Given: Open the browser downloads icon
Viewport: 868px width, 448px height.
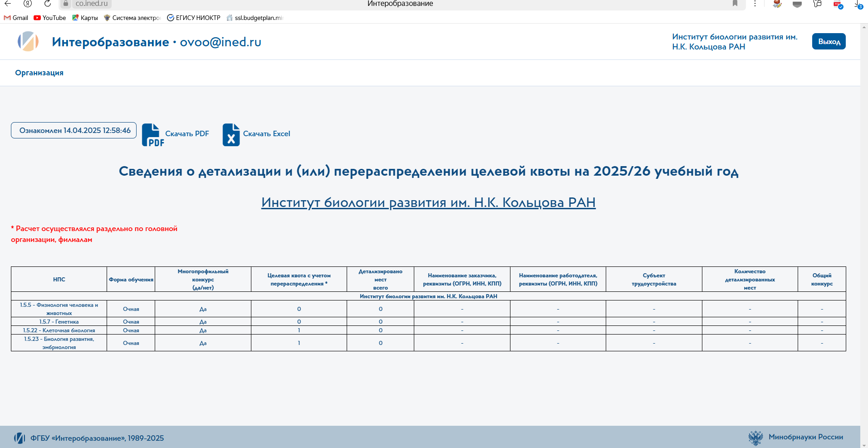Looking at the screenshot, I should [x=858, y=5].
